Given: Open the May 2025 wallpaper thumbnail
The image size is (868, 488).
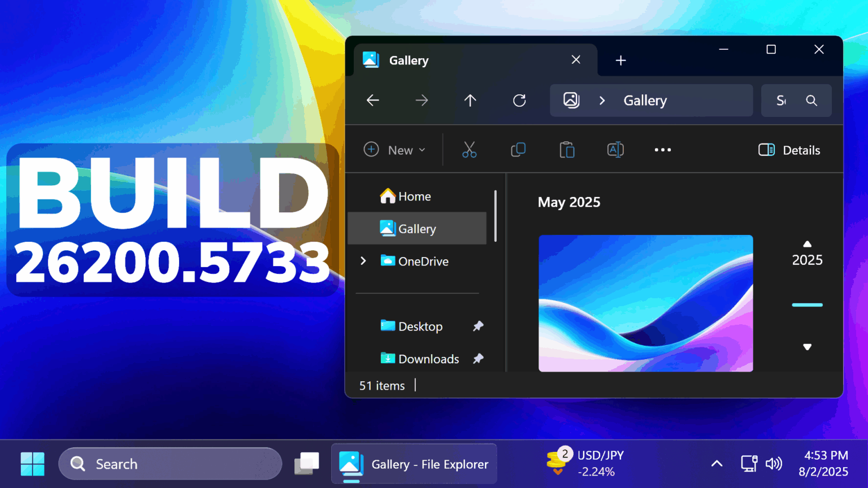Looking at the screenshot, I should pyautogui.click(x=646, y=303).
